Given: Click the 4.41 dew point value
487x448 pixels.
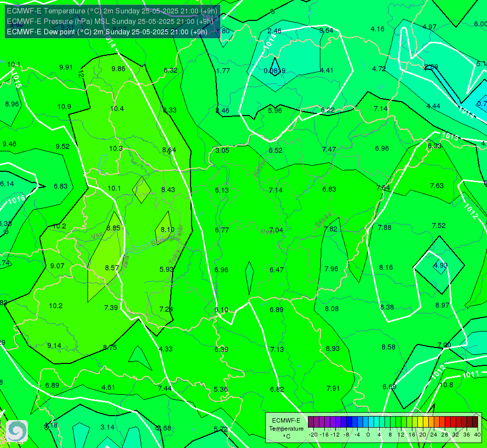Looking at the screenshot, I should pyautogui.click(x=326, y=70).
